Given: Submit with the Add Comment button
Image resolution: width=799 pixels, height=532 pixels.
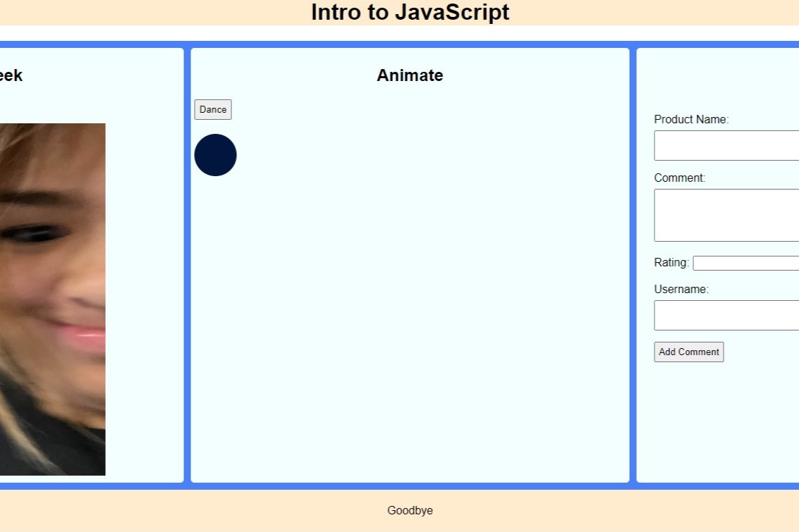Looking at the screenshot, I should click(689, 352).
